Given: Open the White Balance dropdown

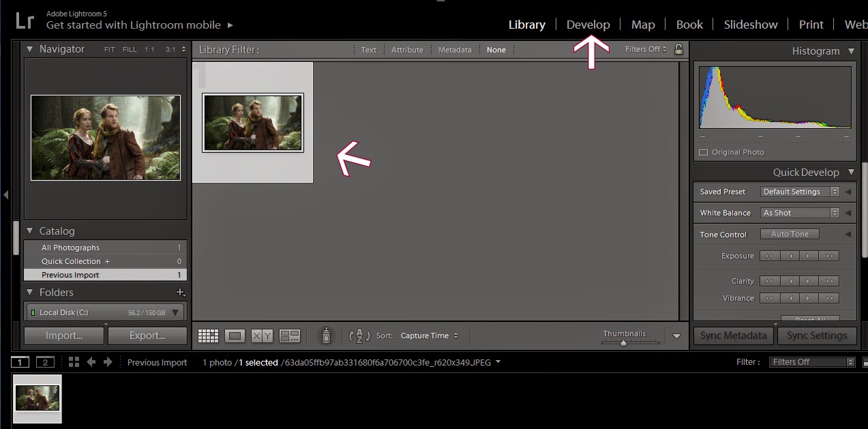Looking at the screenshot, I should point(800,213).
